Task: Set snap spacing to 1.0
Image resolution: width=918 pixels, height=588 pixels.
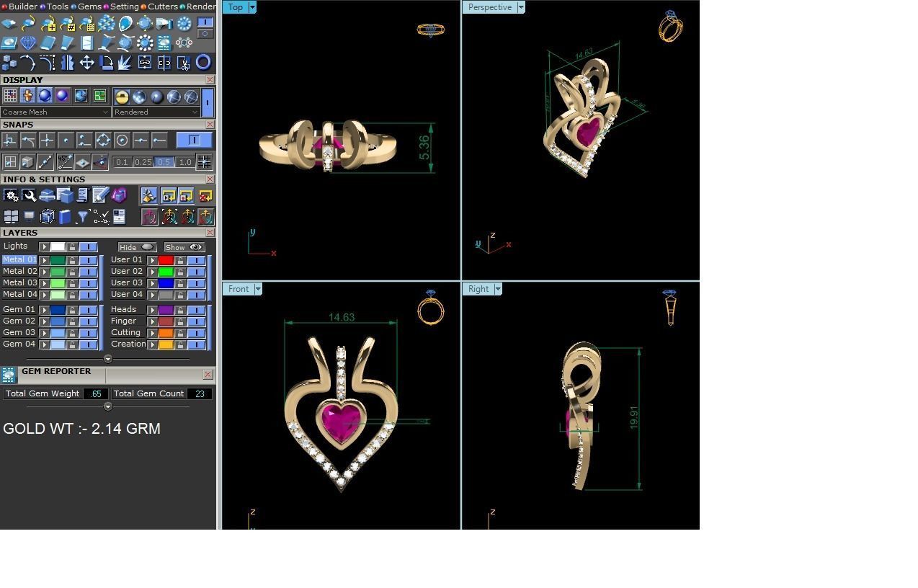Action: click(185, 162)
